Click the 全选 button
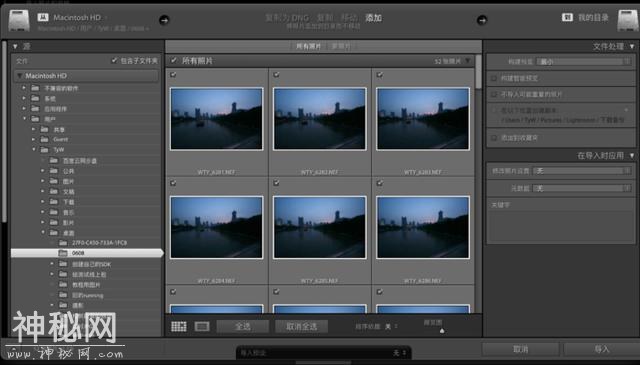 243,326
